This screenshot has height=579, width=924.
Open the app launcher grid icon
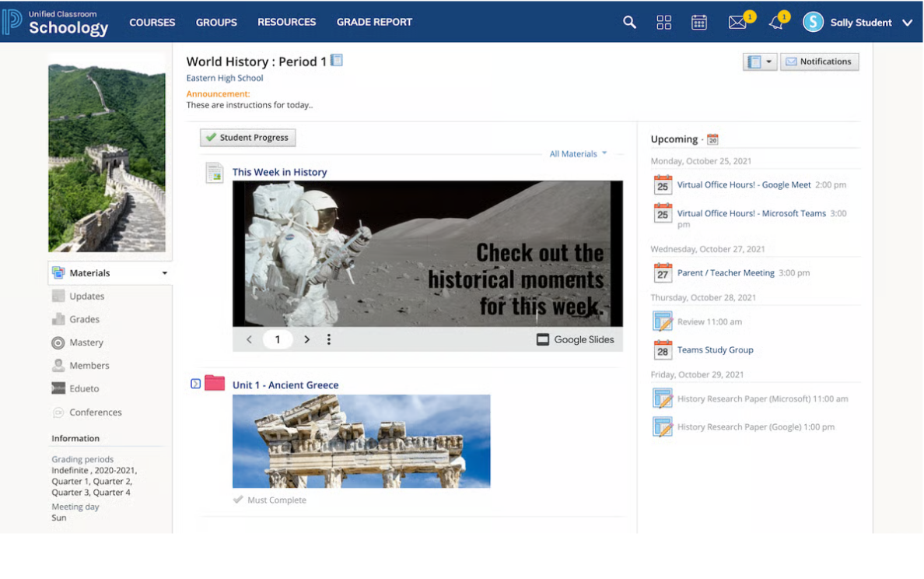[663, 22]
